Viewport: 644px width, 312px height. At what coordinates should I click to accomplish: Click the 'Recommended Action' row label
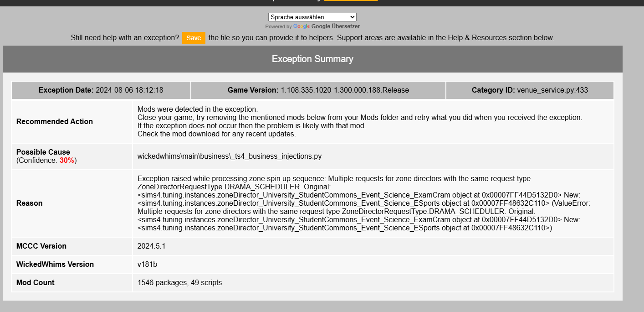coord(55,121)
